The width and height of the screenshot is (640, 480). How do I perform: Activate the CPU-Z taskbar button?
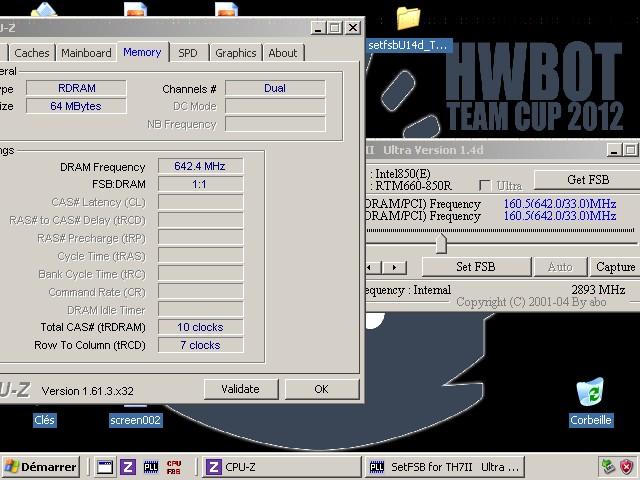[282, 467]
